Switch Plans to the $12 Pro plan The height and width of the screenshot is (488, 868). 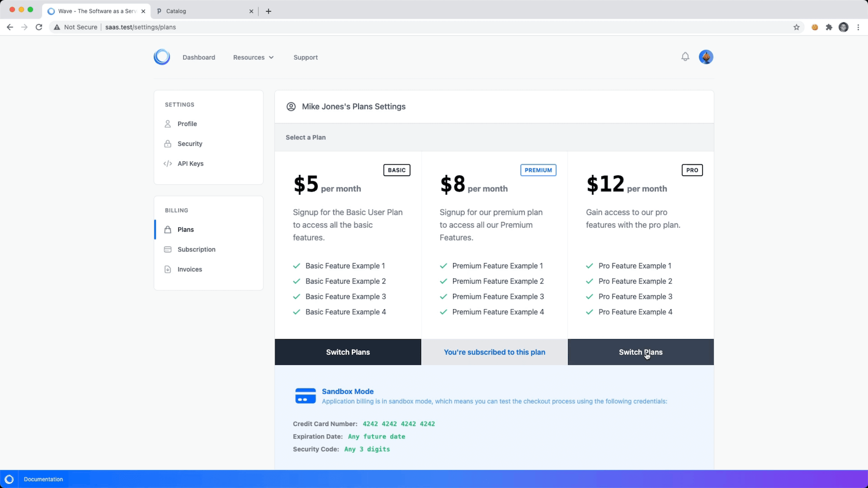pyautogui.click(x=640, y=352)
